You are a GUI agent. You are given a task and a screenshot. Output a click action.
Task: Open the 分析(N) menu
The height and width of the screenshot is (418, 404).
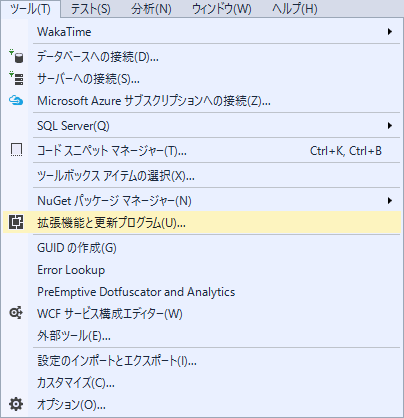(151, 9)
